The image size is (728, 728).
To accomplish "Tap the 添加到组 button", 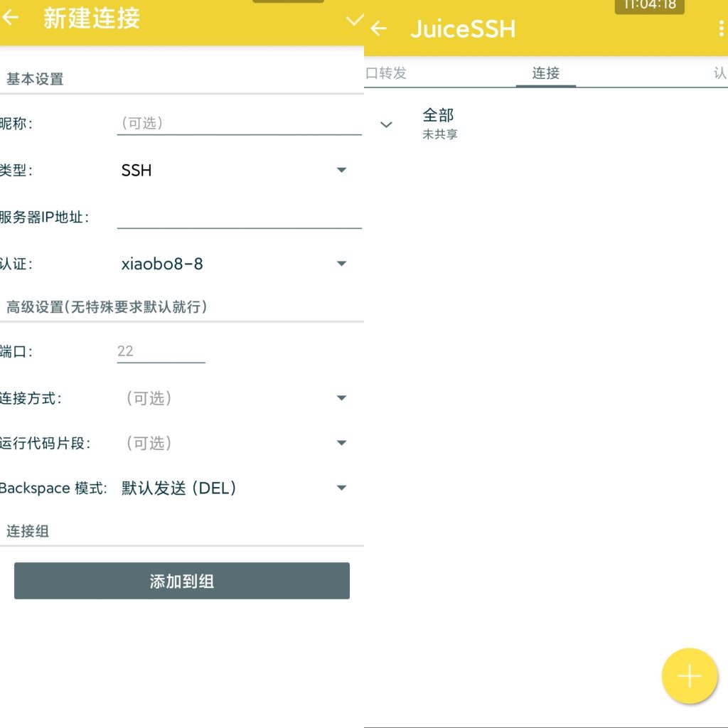I will click(181, 581).
